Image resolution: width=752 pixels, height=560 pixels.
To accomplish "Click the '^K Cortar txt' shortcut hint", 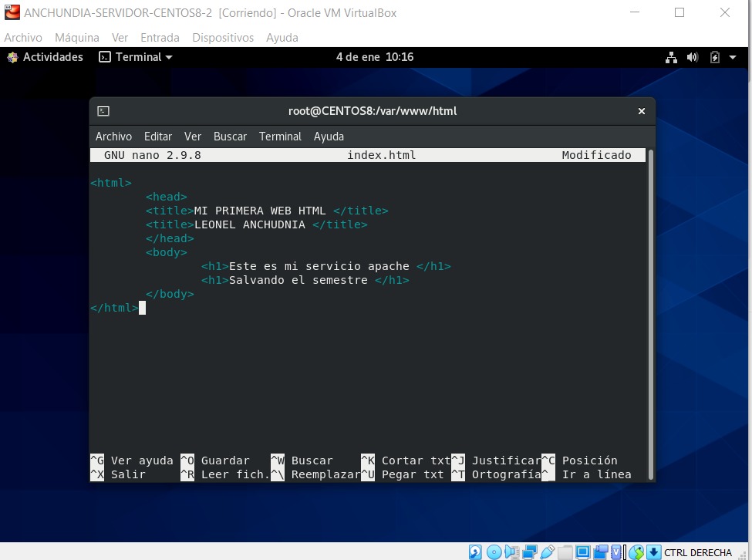I will pos(406,460).
